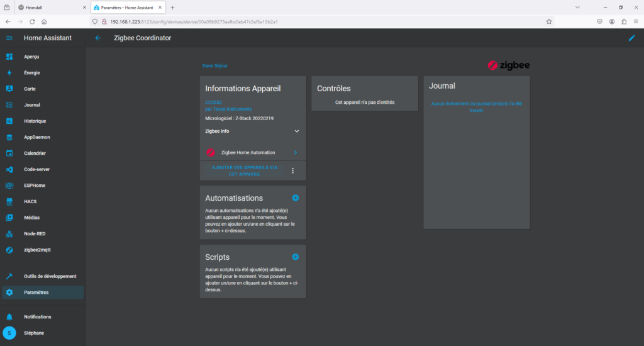Open the Notifications bell icon

(x=9, y=317)
